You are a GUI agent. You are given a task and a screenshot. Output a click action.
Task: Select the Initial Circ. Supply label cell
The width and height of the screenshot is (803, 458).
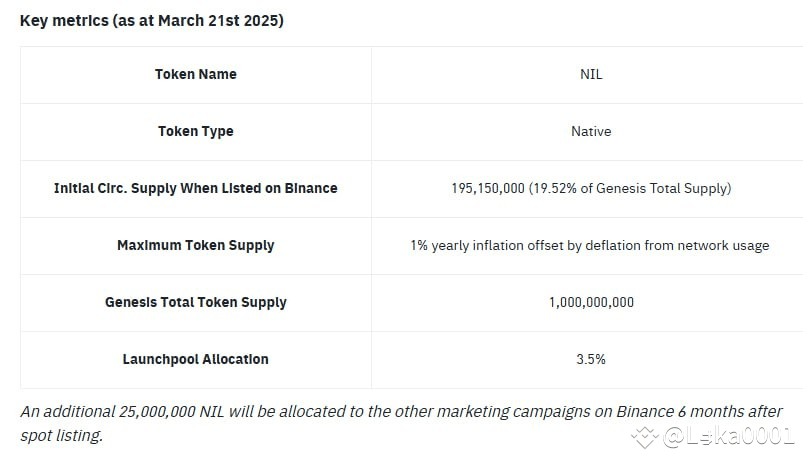click(195, 188)
